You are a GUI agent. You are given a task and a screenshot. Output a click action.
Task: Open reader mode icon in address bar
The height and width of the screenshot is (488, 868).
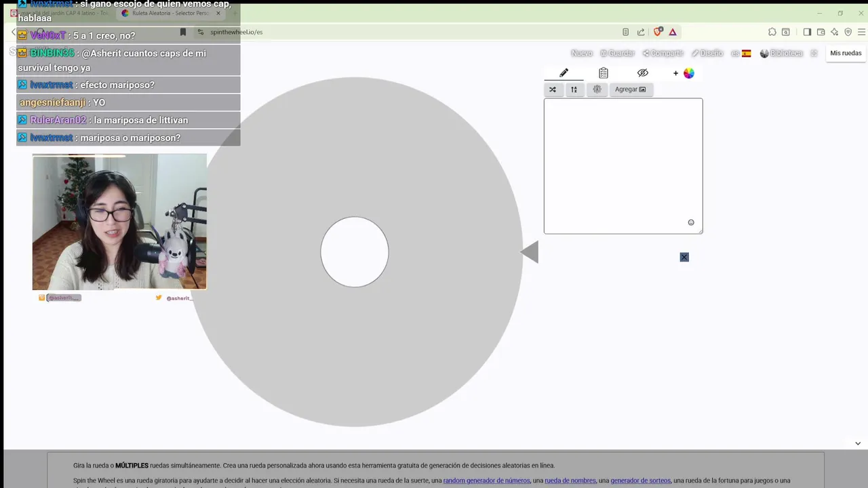click(626, 32)
